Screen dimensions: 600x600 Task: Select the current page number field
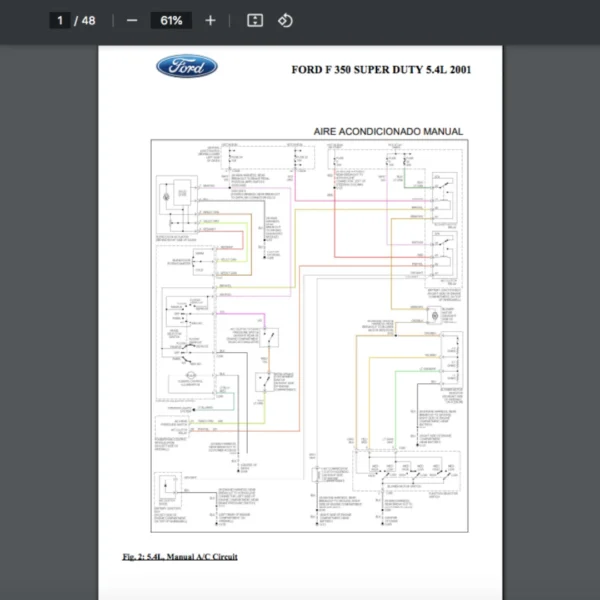point(60,20)
